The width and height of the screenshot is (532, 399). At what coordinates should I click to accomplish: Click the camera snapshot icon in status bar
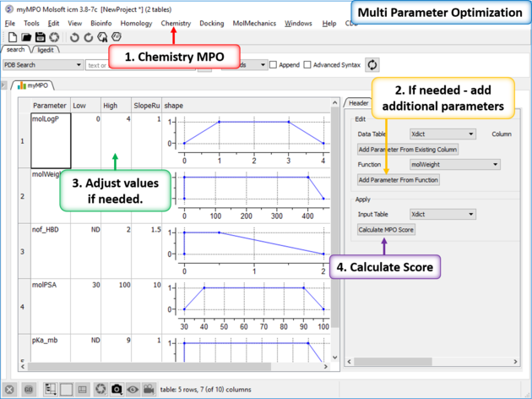117,389
